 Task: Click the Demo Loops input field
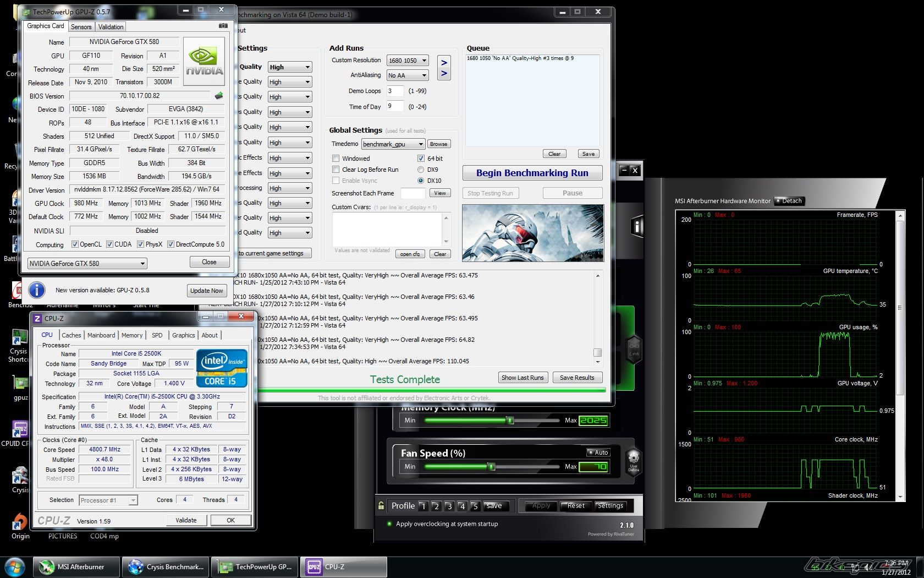395,91
